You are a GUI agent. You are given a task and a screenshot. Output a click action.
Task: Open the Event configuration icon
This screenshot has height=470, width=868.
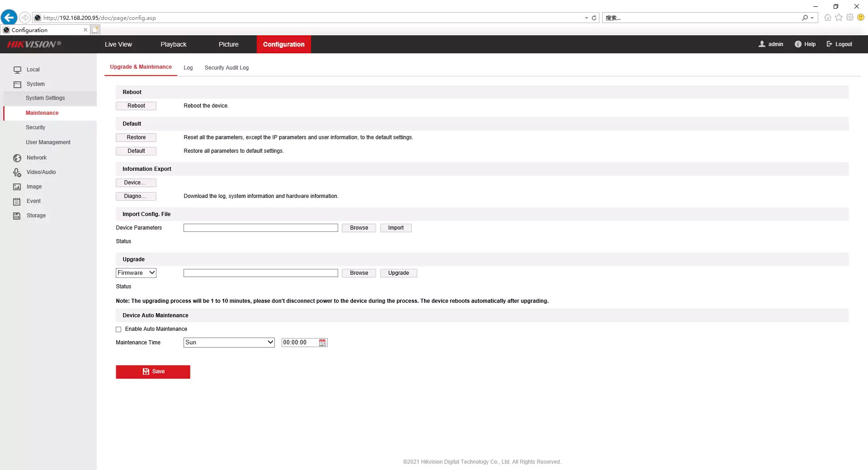[17, 201]
